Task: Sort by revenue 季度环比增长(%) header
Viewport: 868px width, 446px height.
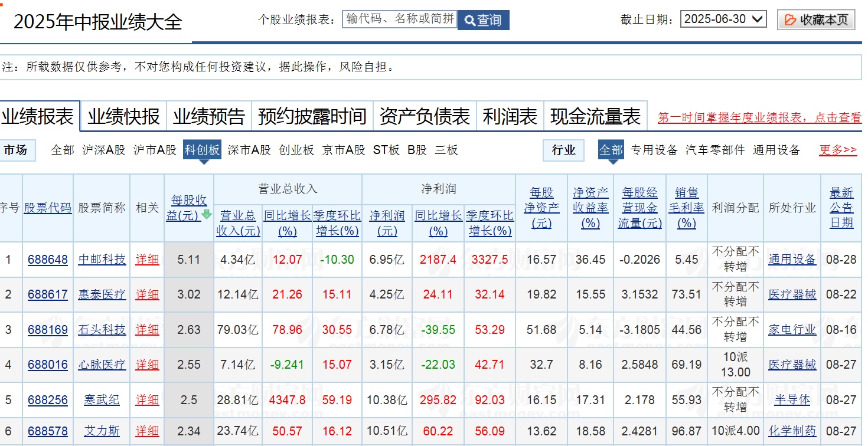Action: [x=337, y=223]
